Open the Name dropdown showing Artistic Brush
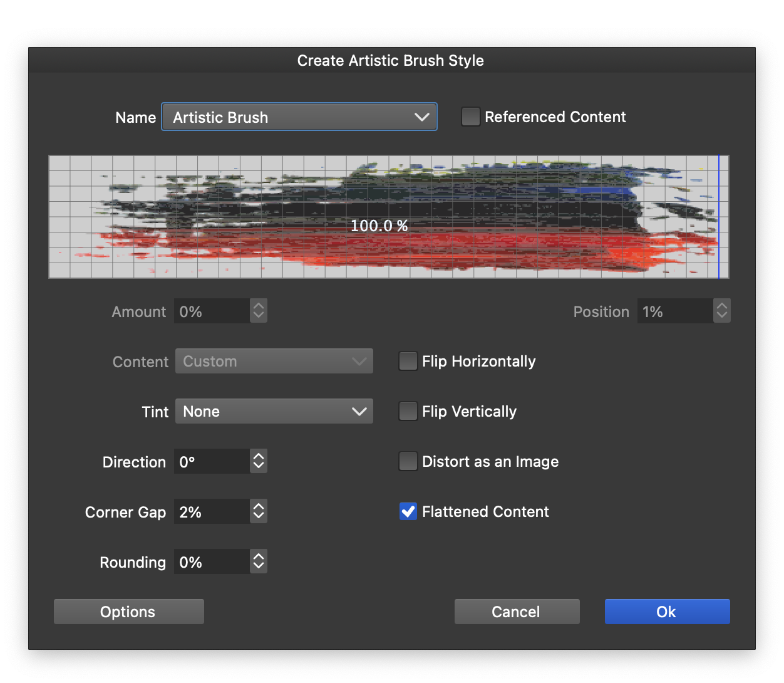 pos(299,117)
